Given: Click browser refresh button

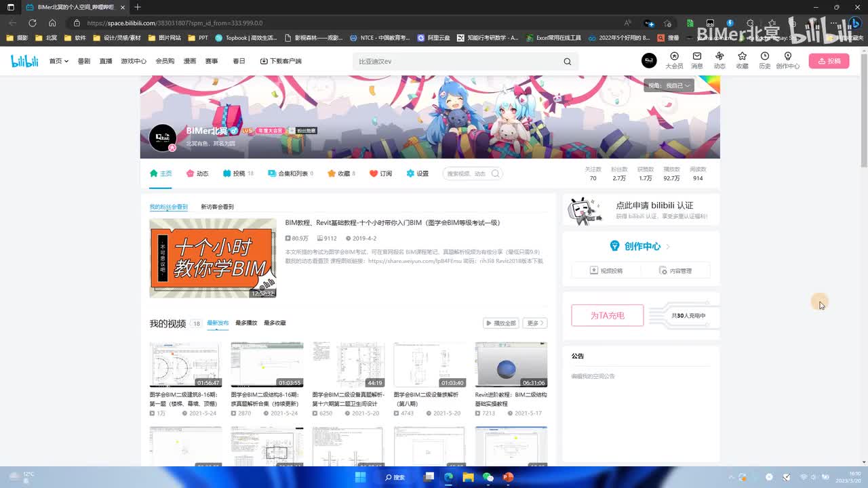Looking at the screenshot, I should click(x=33, y=22).
